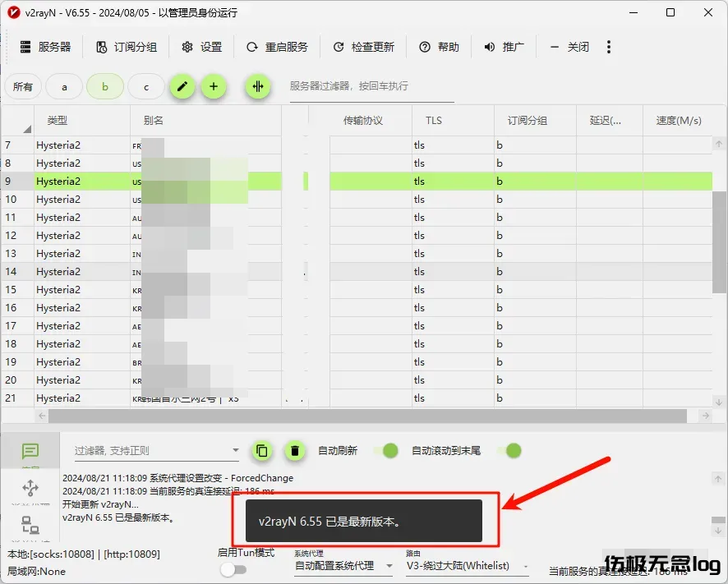Sort by the 类型 column header

pyautogui.click(x=81, y=121)
